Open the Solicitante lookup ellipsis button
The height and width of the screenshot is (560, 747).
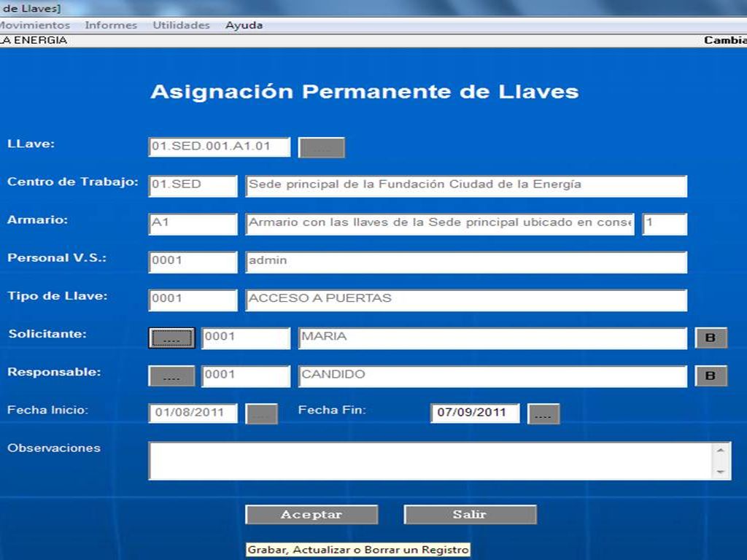[171, 338]
